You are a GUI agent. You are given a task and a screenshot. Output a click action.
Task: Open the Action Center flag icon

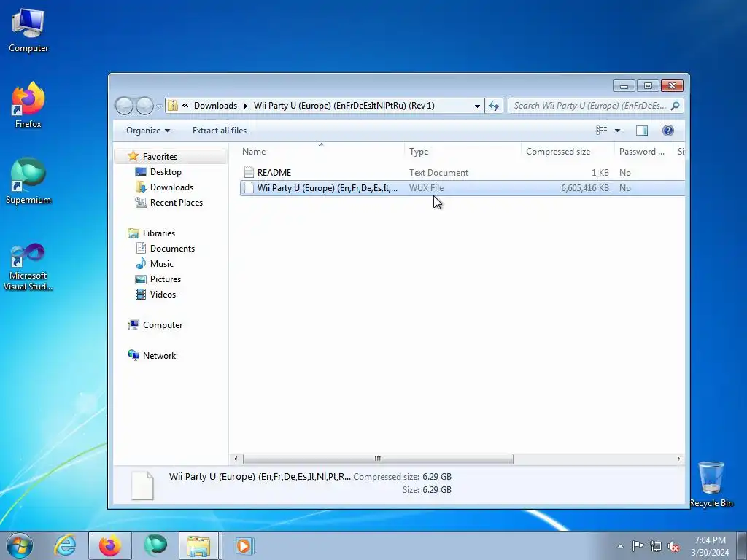coord(638,545)
